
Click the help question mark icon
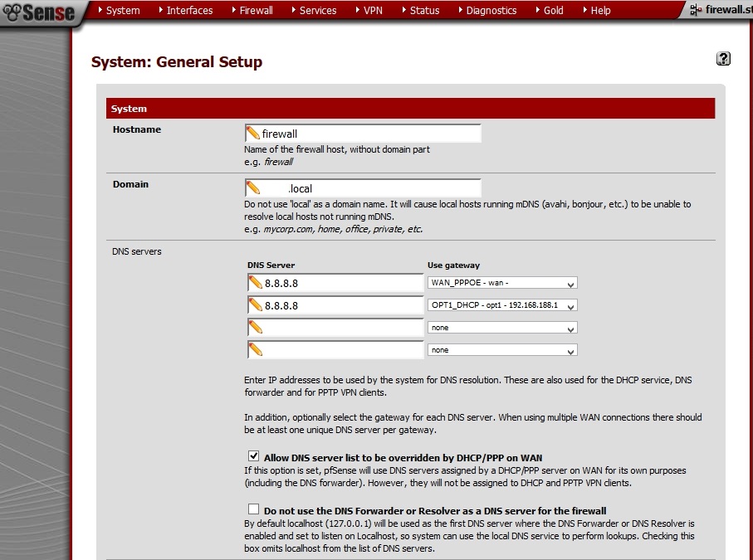click(x=723, y=58)
